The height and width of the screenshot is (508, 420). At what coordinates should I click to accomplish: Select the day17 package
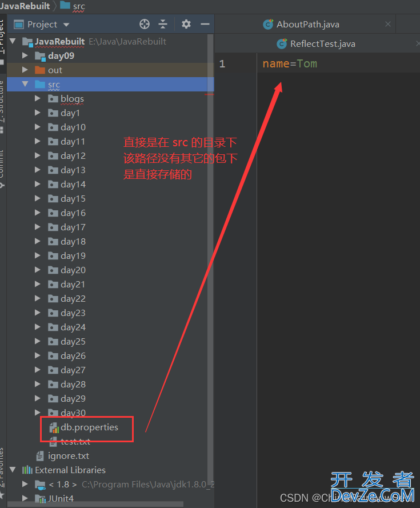(x=73, y=227)
